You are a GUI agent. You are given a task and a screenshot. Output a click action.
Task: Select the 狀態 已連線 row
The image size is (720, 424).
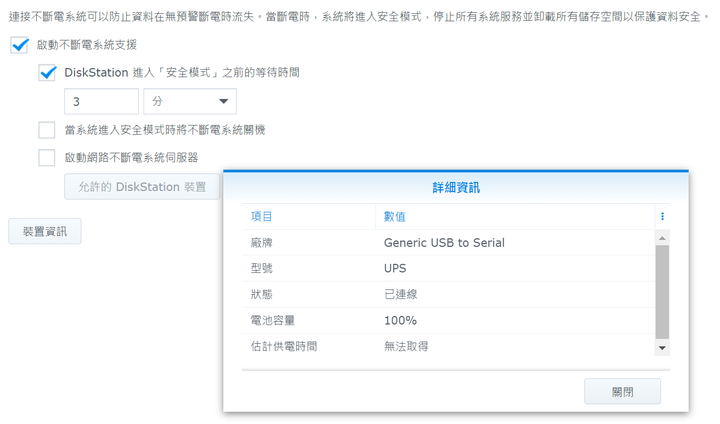click(448, 294)
